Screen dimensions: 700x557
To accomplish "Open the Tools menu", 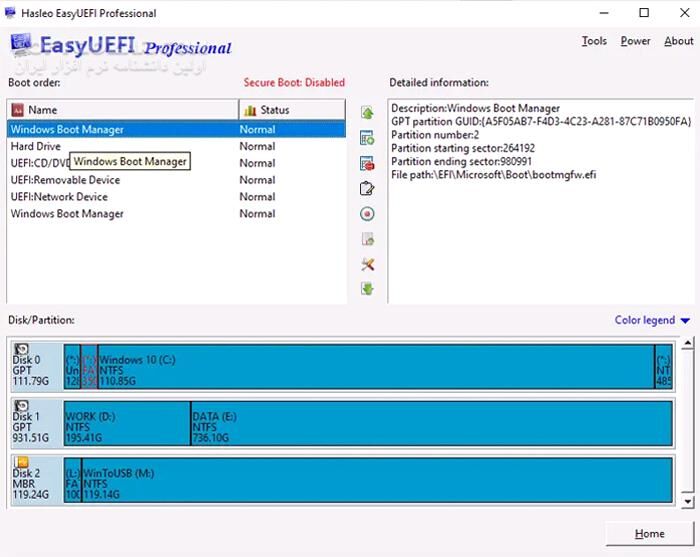I will coord(594,41).
